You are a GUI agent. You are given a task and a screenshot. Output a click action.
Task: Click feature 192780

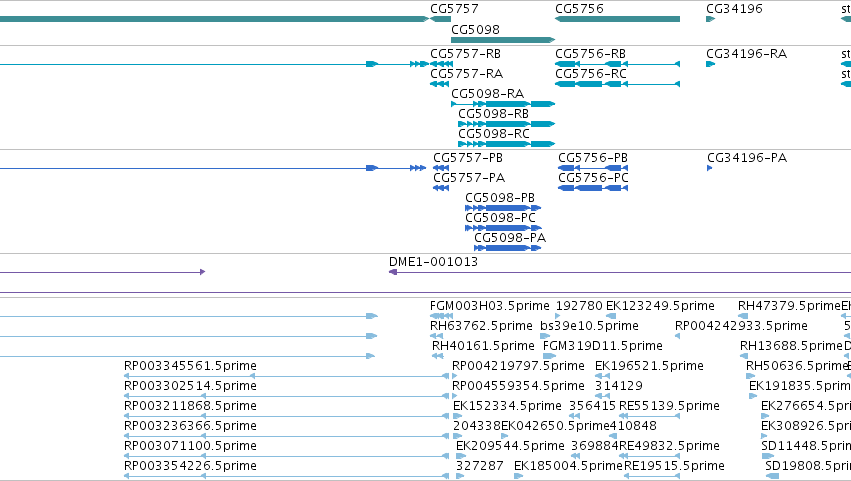coord(579,306)
